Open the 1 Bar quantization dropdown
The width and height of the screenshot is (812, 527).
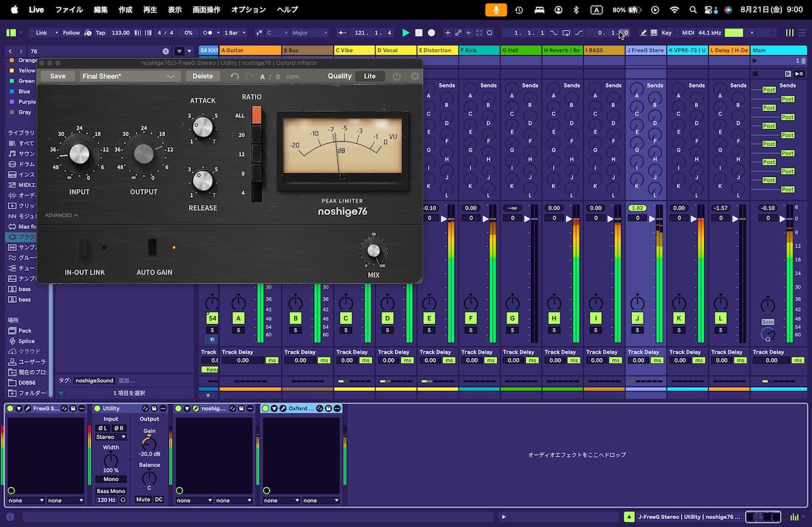coord(235,33)
